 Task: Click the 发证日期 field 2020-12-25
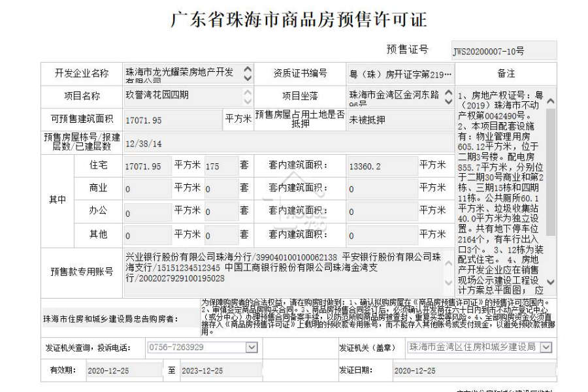pos(475,370)
